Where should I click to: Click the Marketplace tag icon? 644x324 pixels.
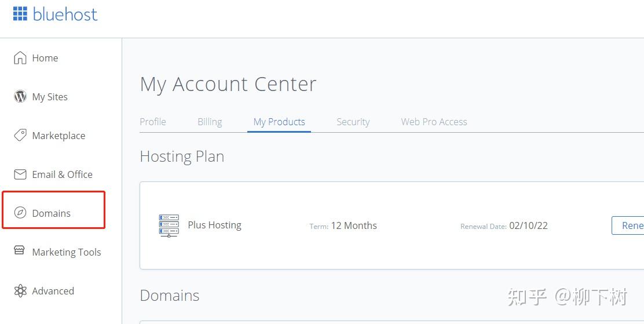pos(20,136)
